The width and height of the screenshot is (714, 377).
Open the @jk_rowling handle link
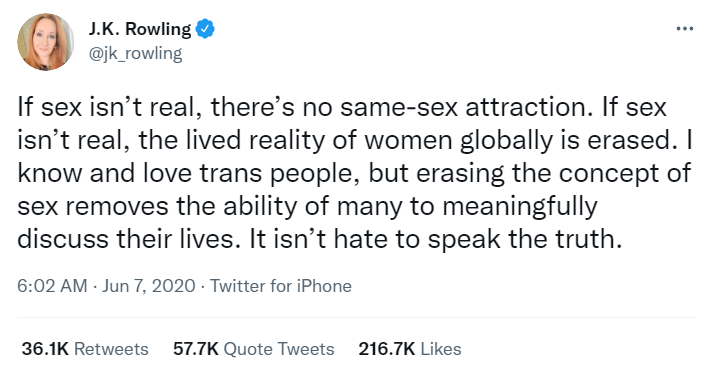(x=135, y=53)
